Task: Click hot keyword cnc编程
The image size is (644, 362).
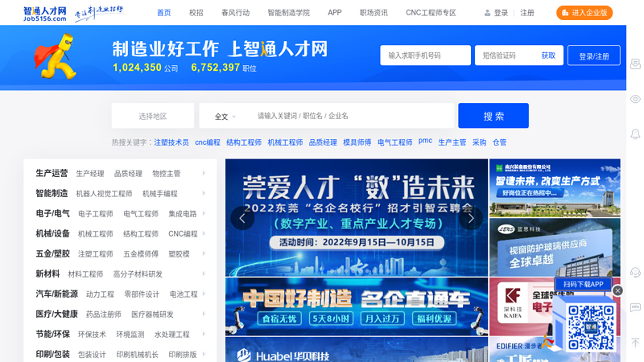Action: 208,142
